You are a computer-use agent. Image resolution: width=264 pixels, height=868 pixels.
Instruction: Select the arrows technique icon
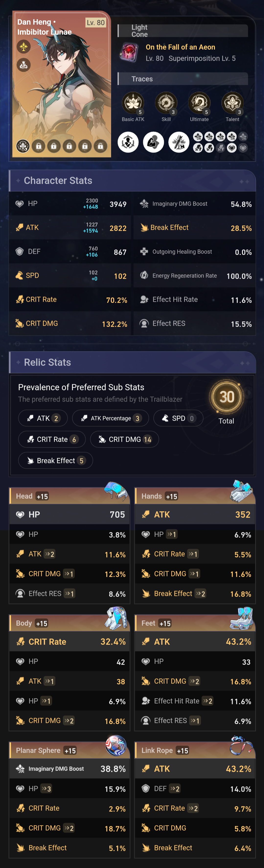coord(178,142)
